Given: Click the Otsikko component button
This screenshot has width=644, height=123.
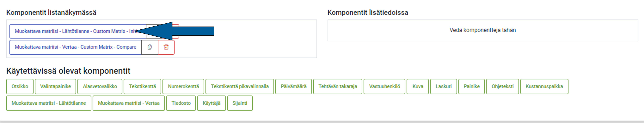Looking at the screenshot, I should [20, 86].
